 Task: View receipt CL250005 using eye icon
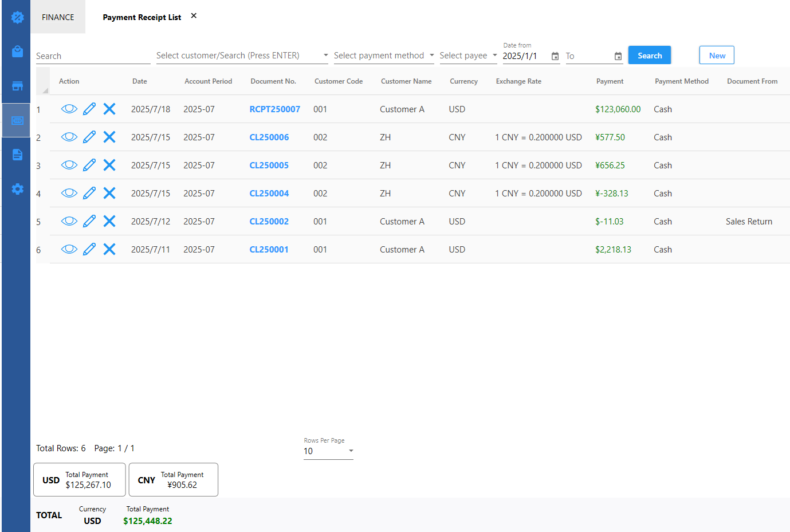pos(69,165)
